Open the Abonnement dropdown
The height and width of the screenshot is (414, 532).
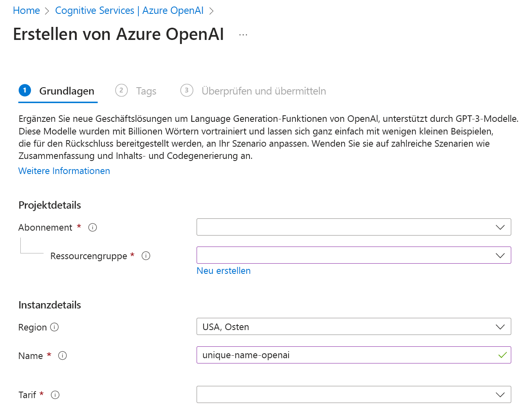354,227
